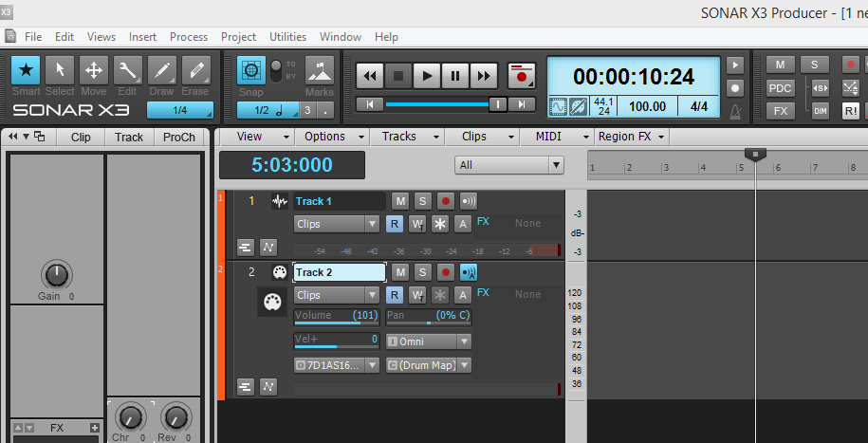Rewind to the project start

370,75
